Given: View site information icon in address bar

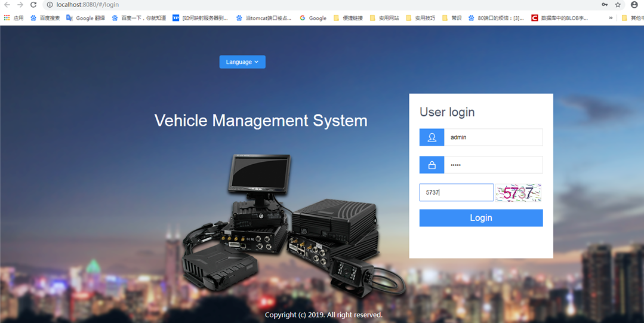Looking at the screenshot, I should coord(50,5).
